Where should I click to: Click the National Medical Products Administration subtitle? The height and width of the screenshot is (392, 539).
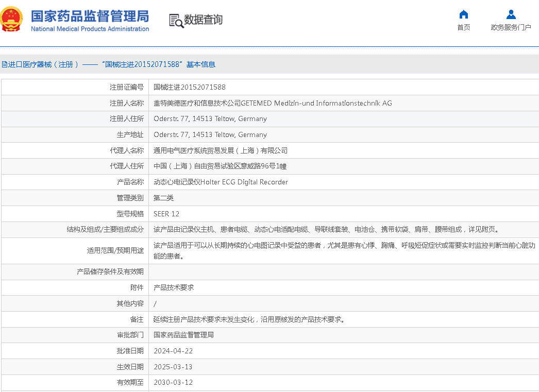coord(90,29)
